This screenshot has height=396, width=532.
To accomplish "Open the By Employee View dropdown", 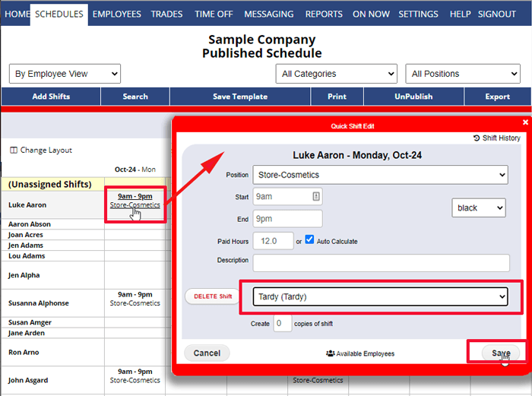I will coord(65,74).
